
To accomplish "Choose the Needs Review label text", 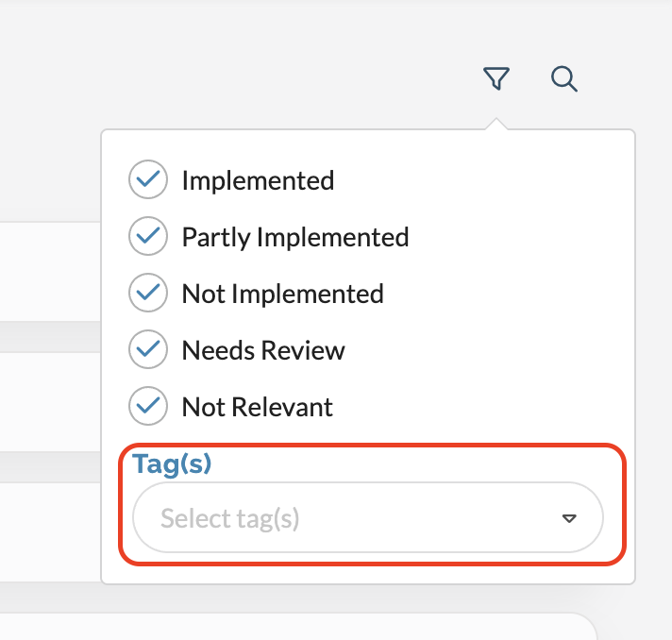I will click(x=263, y=350).
